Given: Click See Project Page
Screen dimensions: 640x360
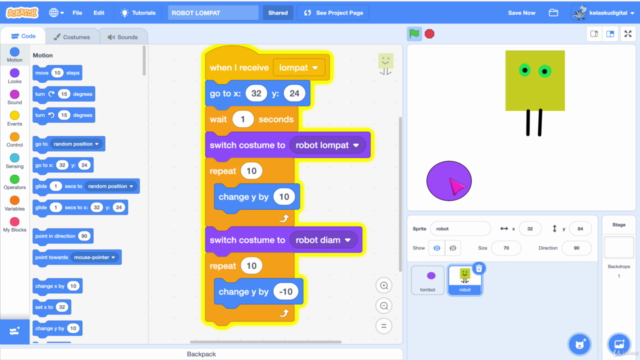Looking at the screenshot, I should pos(334,13).
